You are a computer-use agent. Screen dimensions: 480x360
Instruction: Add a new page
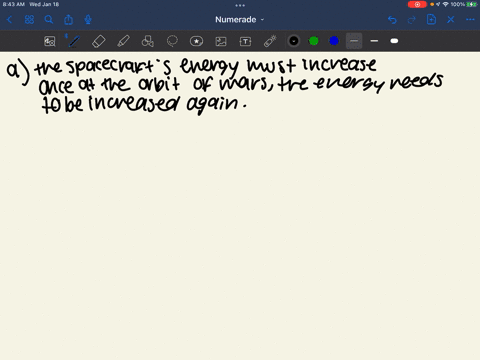tap(431, 20)
